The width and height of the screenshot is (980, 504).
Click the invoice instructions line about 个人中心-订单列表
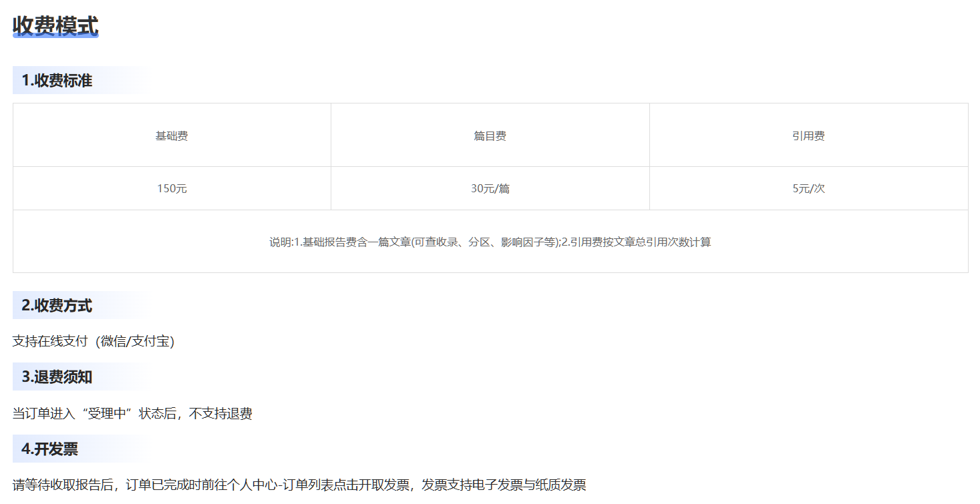[x=299, y=485]
